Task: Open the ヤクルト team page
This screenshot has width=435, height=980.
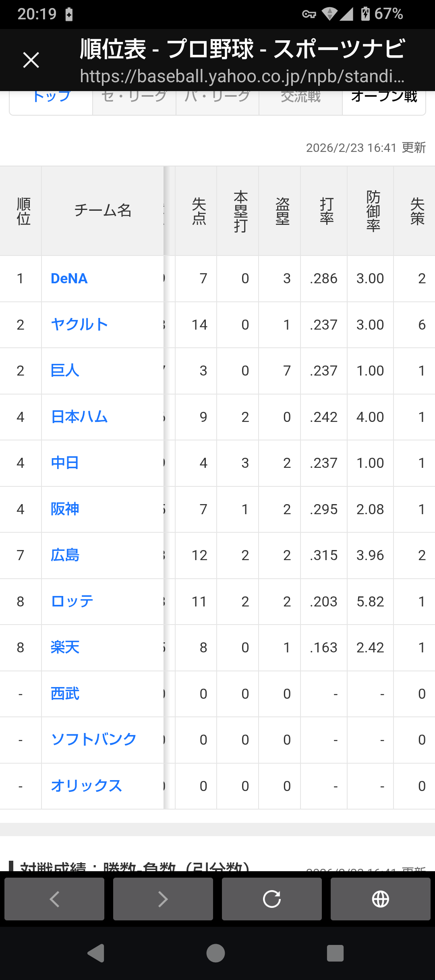Action: 79,325
